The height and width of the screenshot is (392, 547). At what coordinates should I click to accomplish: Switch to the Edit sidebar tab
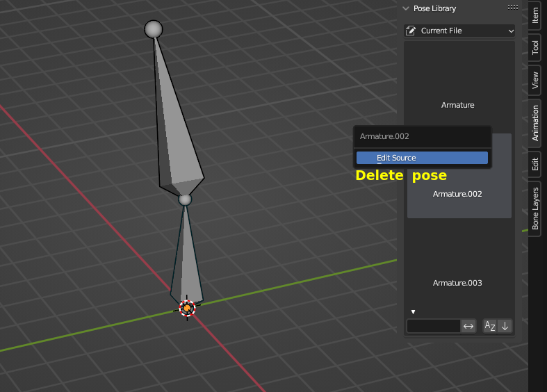(534, 164)
